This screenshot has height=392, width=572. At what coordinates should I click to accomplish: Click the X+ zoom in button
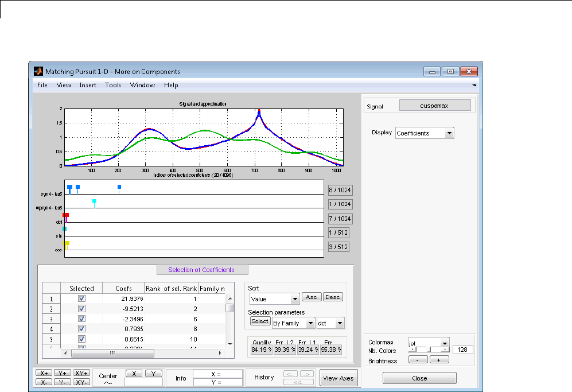point(44,372)
